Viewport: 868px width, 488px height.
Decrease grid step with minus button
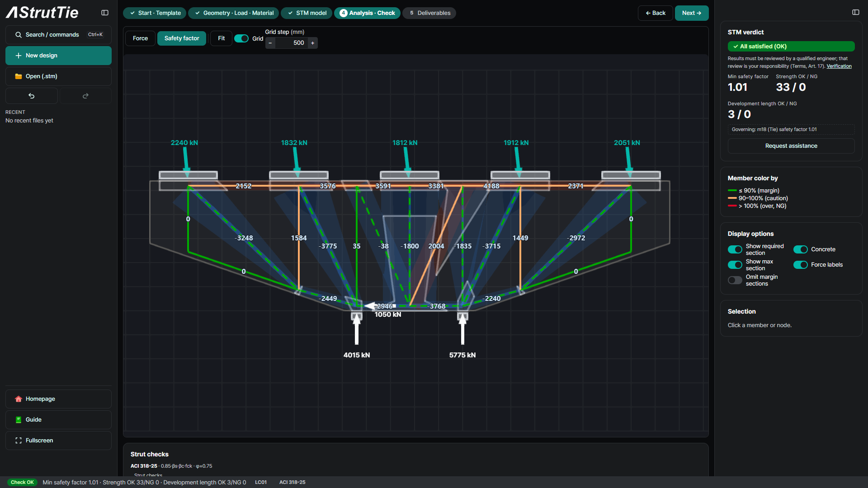(x=270, y=43)
